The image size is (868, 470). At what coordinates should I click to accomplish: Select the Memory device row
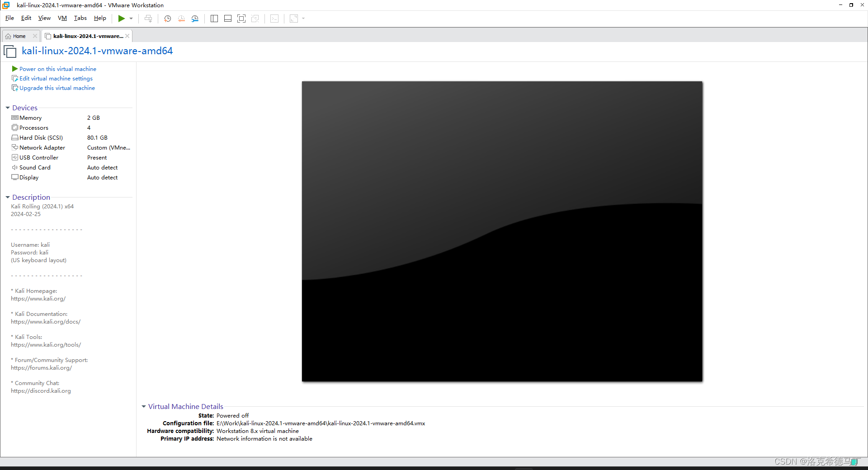(71, 118)
